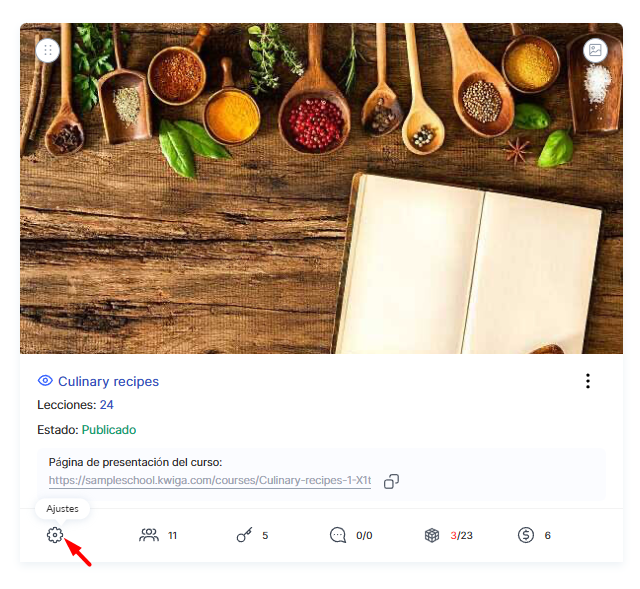
Task: Click the comments count 0/0
Action: 364,536
